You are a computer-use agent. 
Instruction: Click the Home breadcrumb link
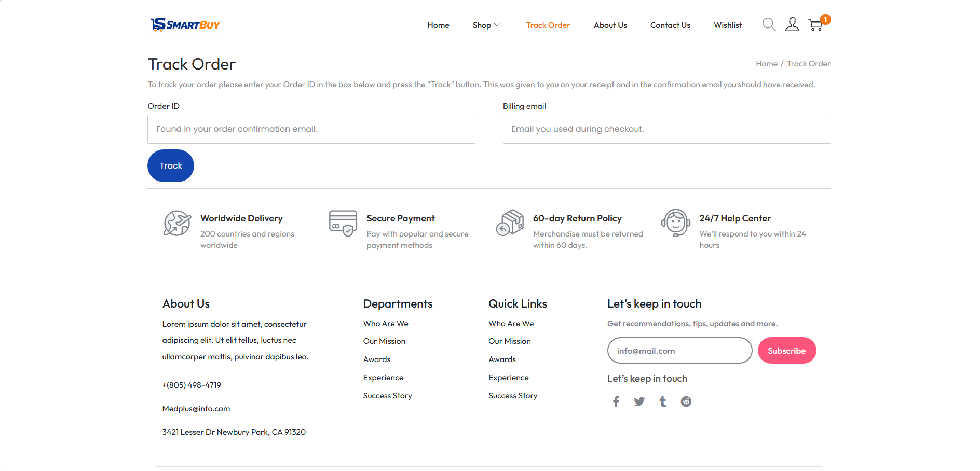766,64
